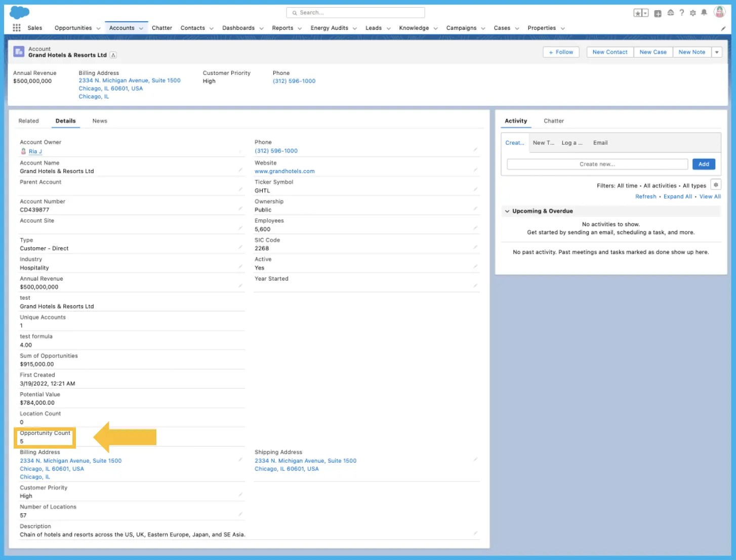Expand the Accounts tab dropdown chevron
The width and height of the screenshot is (736, 560).
click(142, 28)
